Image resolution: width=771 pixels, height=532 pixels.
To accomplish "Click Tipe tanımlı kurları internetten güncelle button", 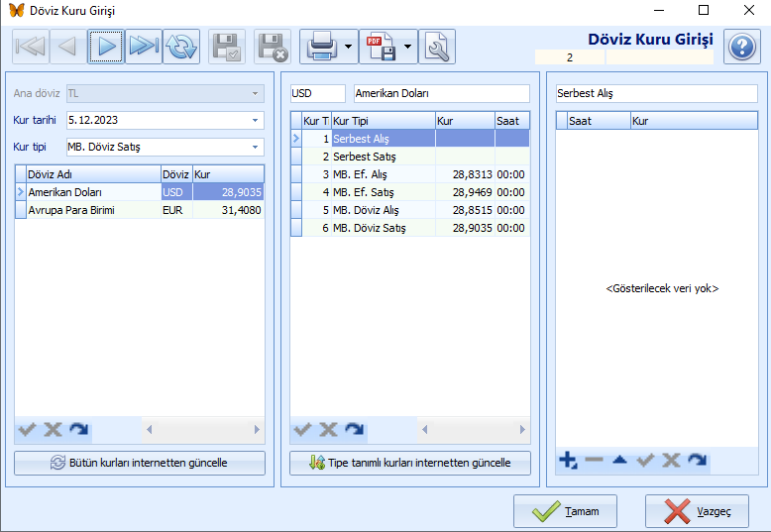I will [x=410, y=463].
